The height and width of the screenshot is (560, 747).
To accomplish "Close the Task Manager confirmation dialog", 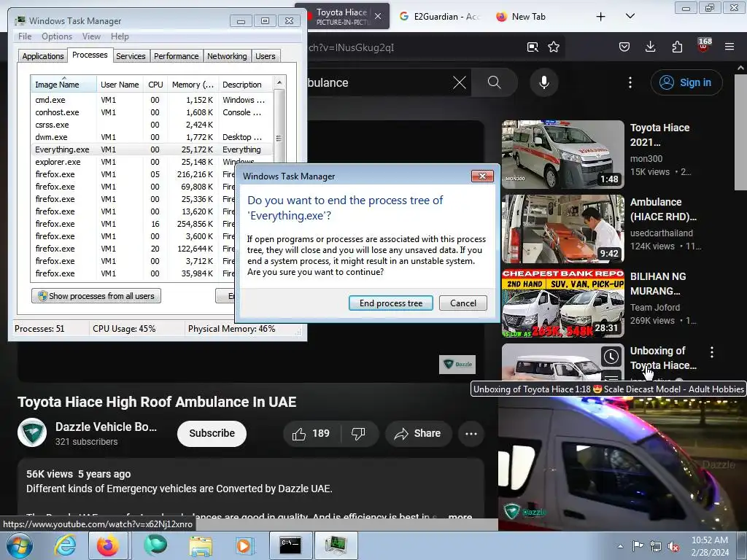I will coord(482,176).
